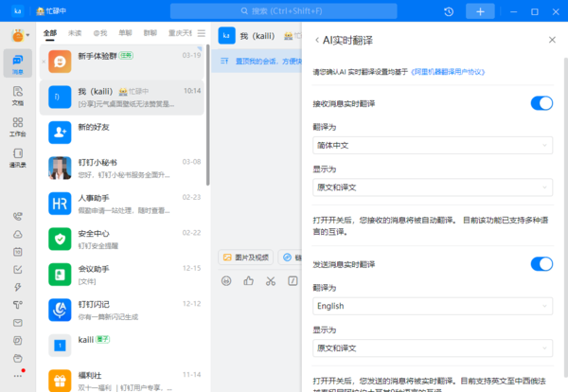Click the scissors screenshot icon in chat toolbar
The image size is (568, 392).
[270, 280]
